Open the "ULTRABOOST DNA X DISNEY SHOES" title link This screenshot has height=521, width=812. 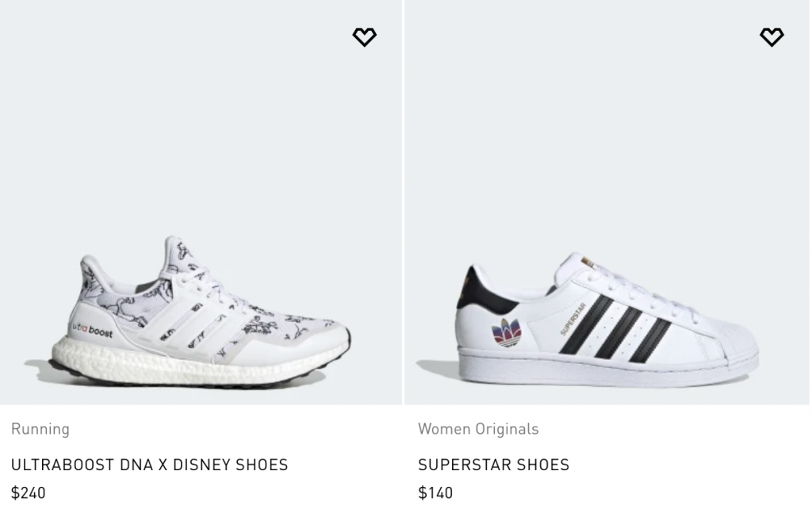pyautogui.click(x=150, y=465)
